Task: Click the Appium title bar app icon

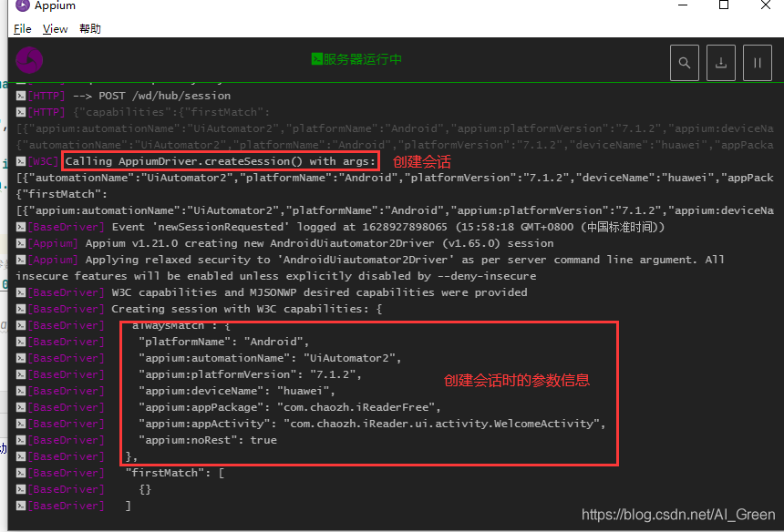Action: [23, 5]
